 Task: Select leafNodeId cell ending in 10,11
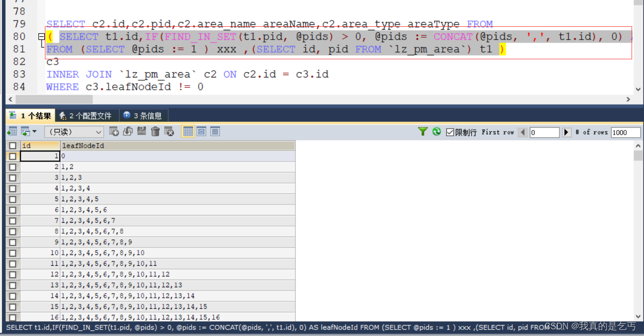[178, 264]
